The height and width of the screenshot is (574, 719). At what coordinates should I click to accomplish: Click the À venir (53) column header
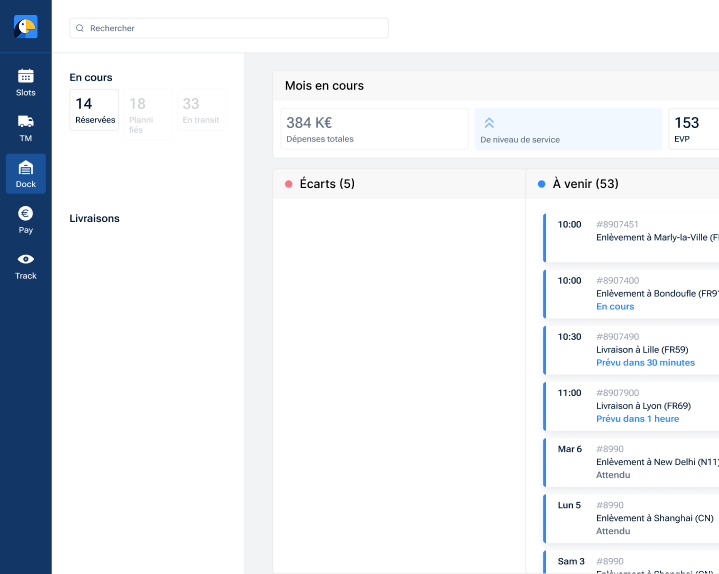pyautogui.click(x=622, y=184)
